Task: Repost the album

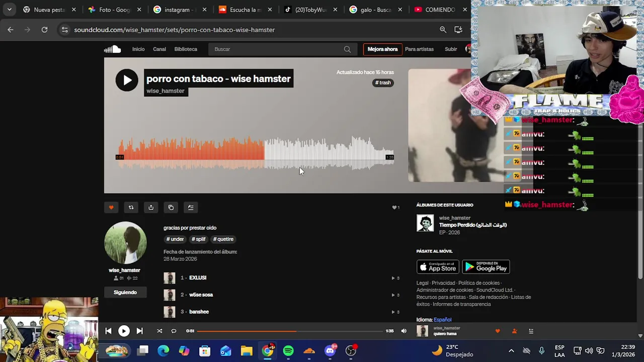Action: click(x=131, y=207)
